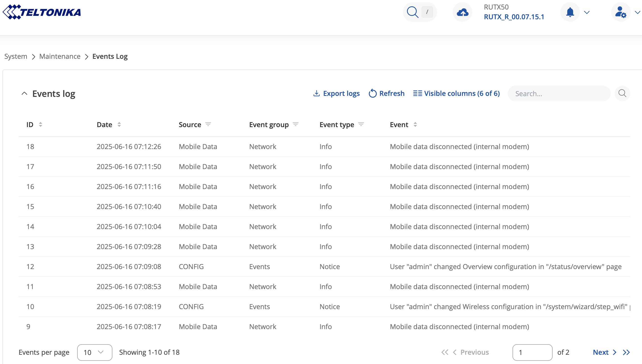Sort table by ID column arrows
Screen dimensions: 642x364
coord(41,124)
